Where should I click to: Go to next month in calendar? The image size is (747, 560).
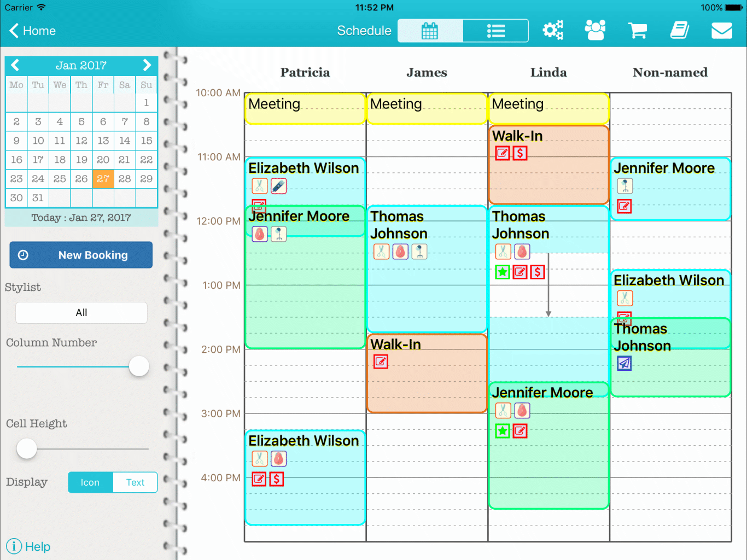click(147, 65)
